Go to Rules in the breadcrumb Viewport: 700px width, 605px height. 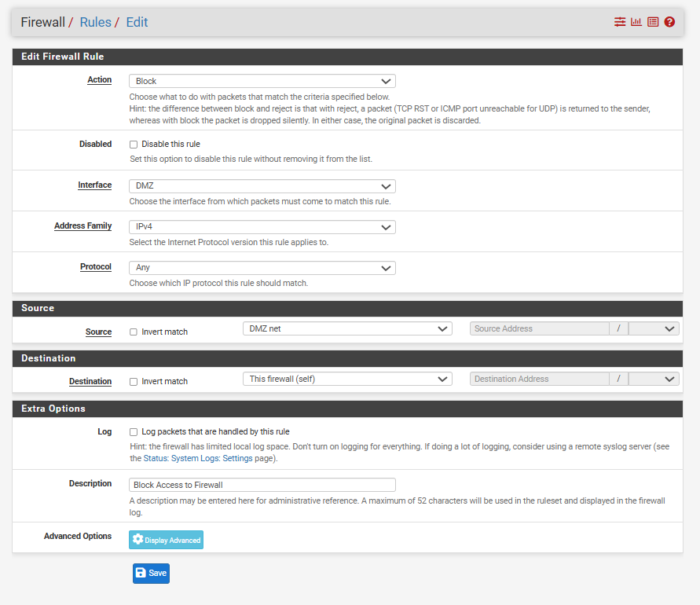[x=95, y=22]
